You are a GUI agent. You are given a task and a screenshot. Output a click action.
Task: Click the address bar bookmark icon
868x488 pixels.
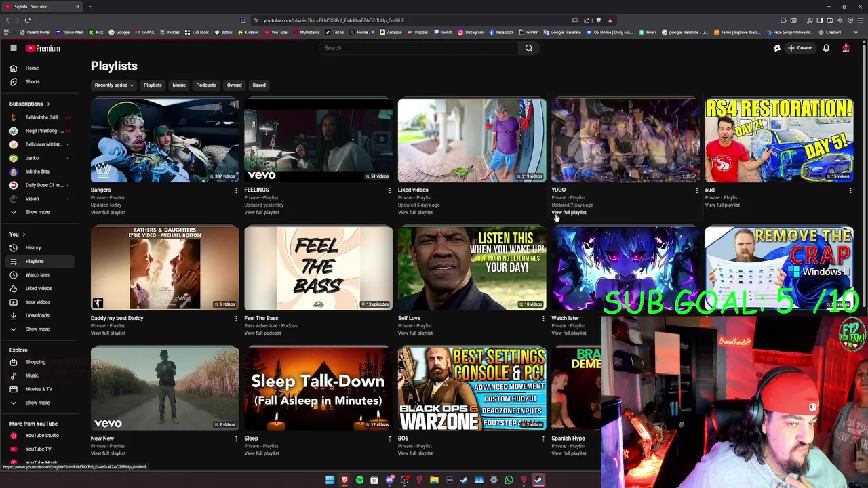coord(243,20)
